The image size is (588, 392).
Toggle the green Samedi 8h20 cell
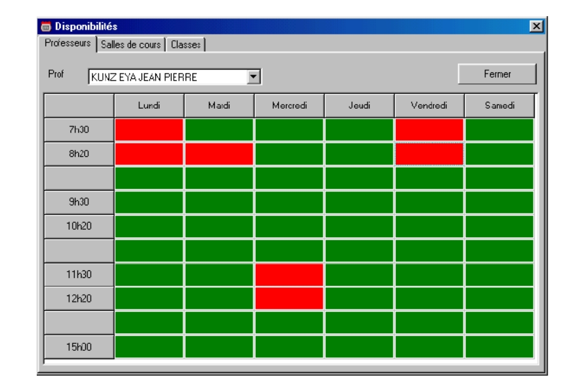(x=499, y=154)
